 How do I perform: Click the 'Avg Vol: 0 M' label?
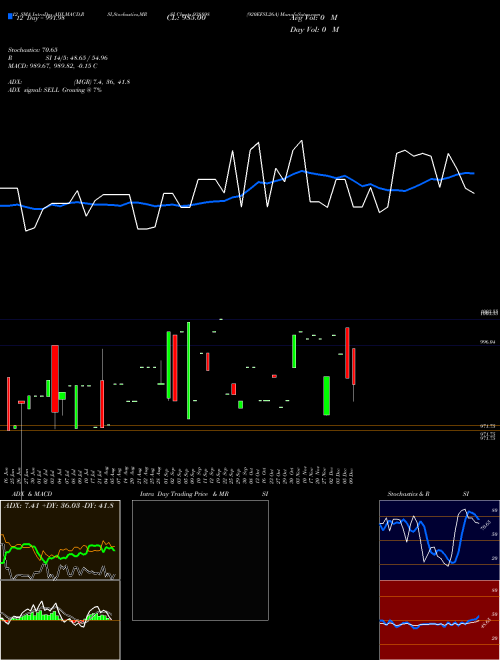(314, 18)
